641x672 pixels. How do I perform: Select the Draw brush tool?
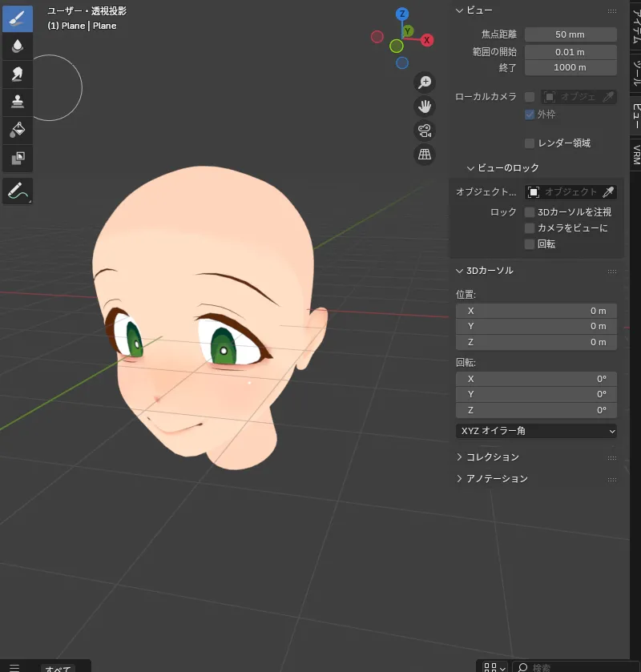point(18,19)
